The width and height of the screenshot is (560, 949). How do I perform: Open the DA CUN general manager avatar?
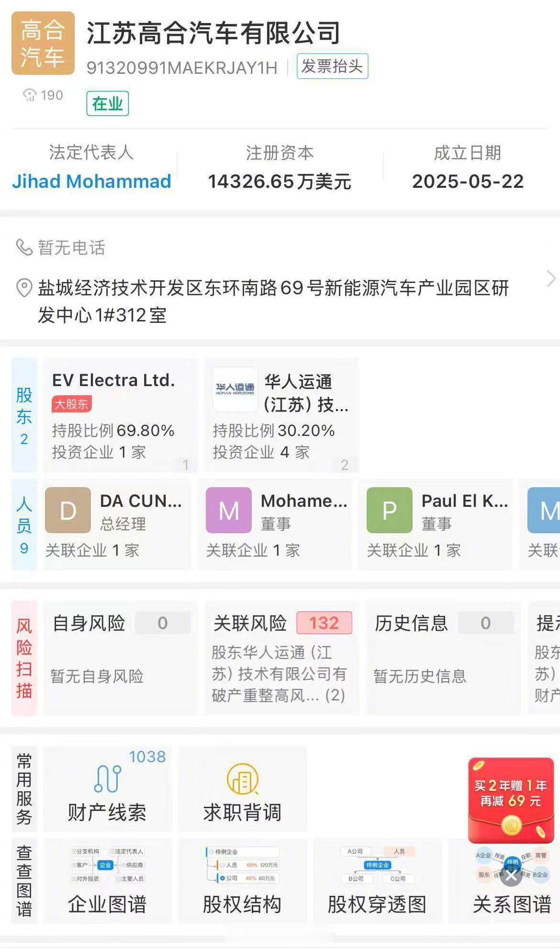(x=68, y=510)
